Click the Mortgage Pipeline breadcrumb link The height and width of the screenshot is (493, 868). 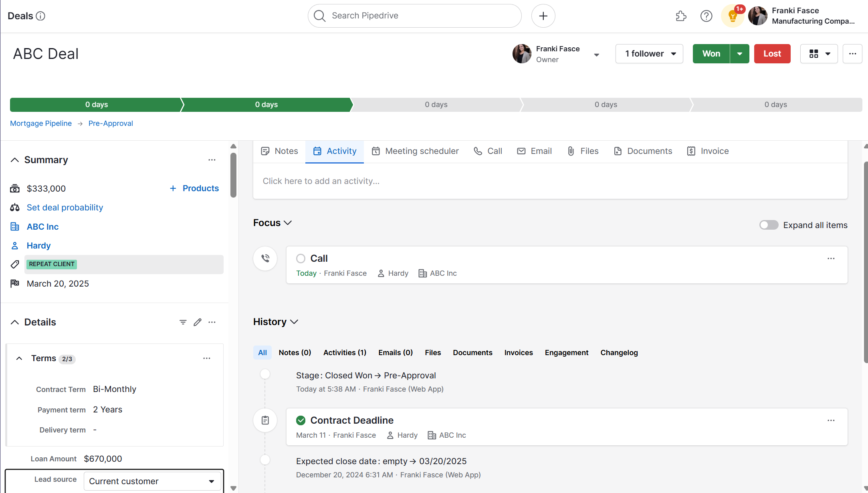41,123
